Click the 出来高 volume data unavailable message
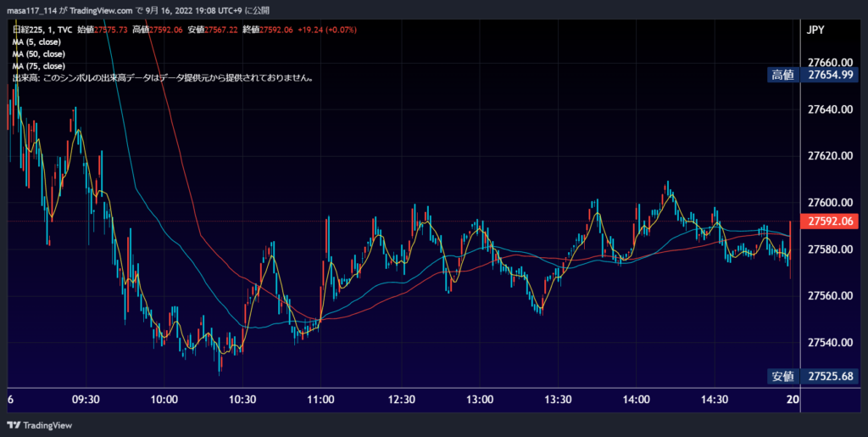This screenshot has width=868, height=437. [164, 78]
